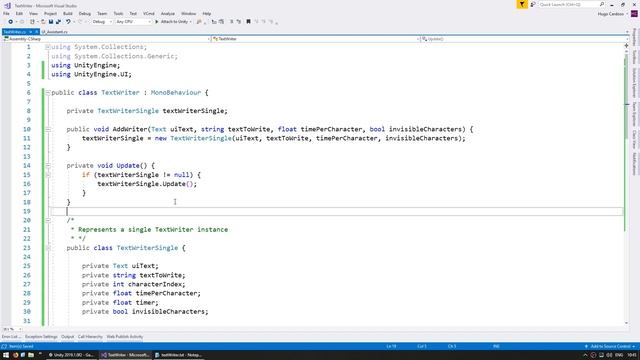Open the Solution Explorer side tab
640x360 pixels.
pyautogui.click(x=634, y=83)
